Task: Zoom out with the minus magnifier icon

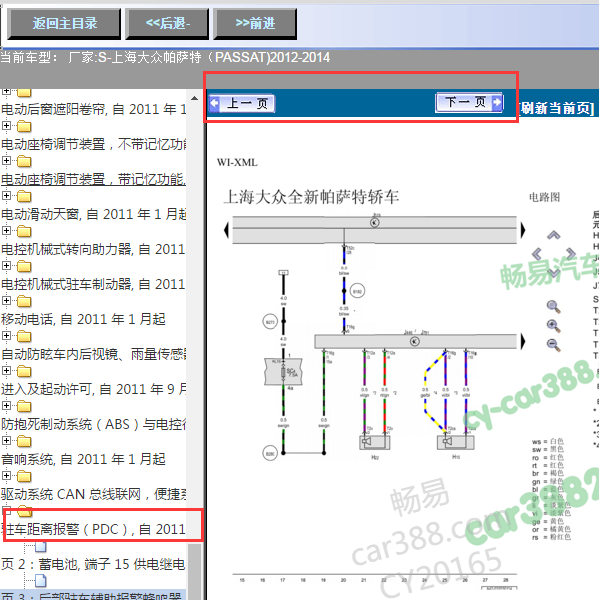Action: [553, 345]
